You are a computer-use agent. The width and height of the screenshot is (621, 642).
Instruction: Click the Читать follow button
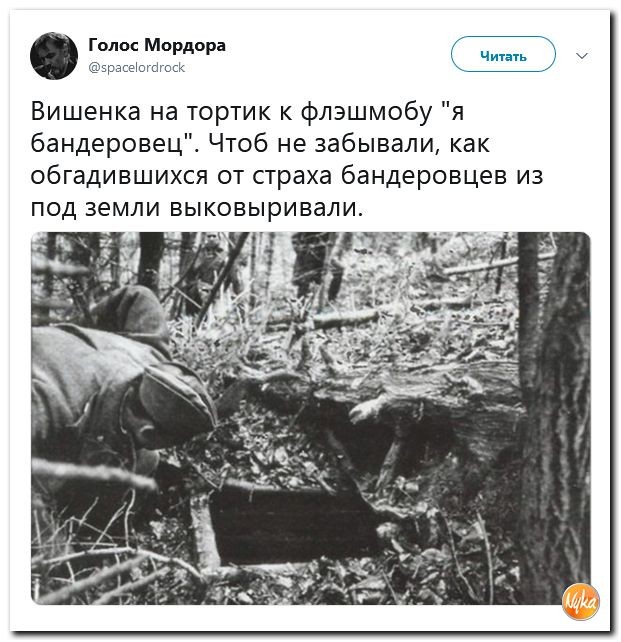(503, 54)
